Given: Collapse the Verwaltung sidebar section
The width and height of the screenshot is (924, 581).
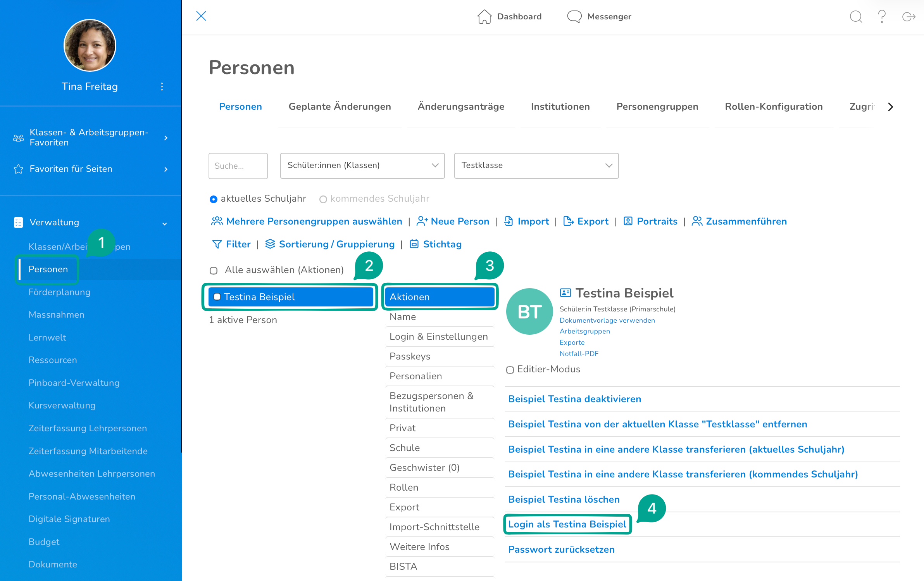Looking at the screenshot, I should (165, 223).
